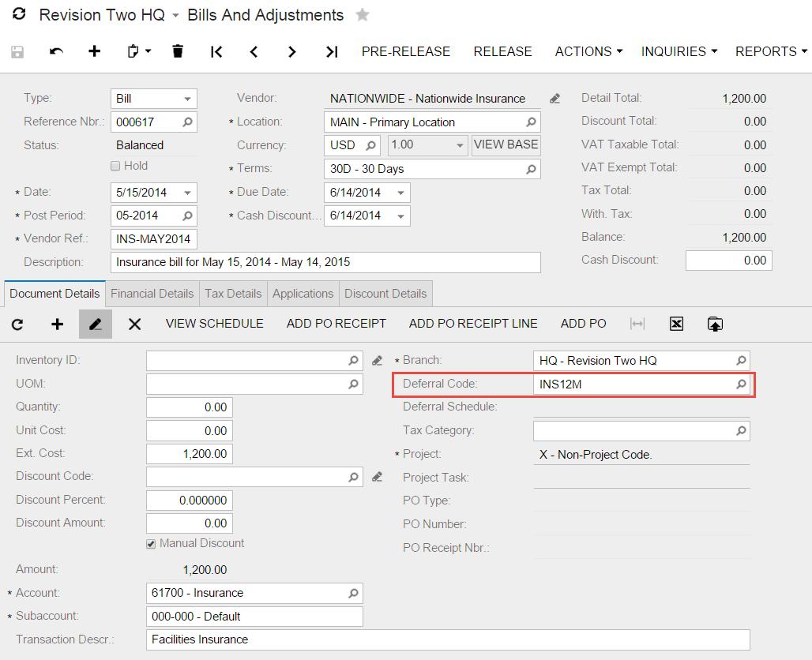Viewport: 812px width, 660px height.
Task: Click the Undo/Cancel arrow icon
Action: (x=56, y=51)
